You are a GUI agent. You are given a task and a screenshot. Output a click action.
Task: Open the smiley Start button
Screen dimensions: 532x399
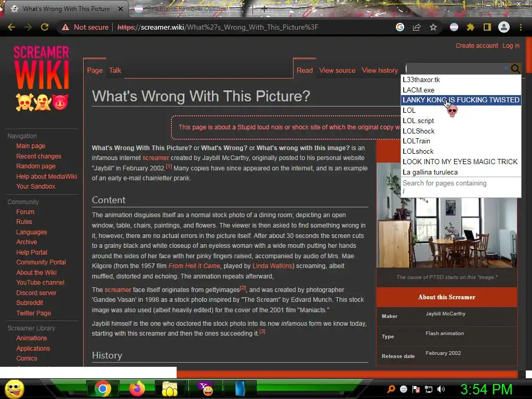pos(14,389)
